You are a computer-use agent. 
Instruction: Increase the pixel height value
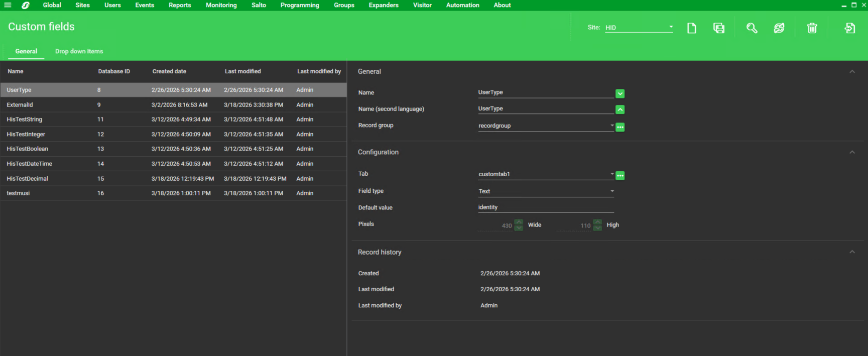tap(597, 222)
